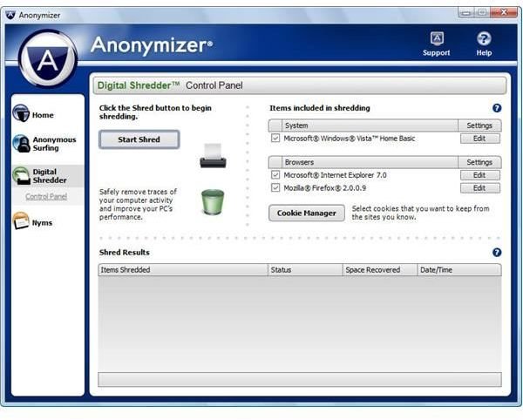Sort results by Status column
The height and width of the screenshot is (420, 523).
[305, 269]
